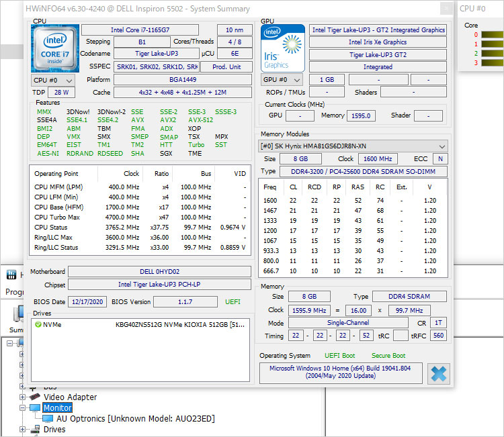Click the BIOS Date 12/17/2020 field
The height and width of the screenshot is (437, 504).
coord(87,302)
